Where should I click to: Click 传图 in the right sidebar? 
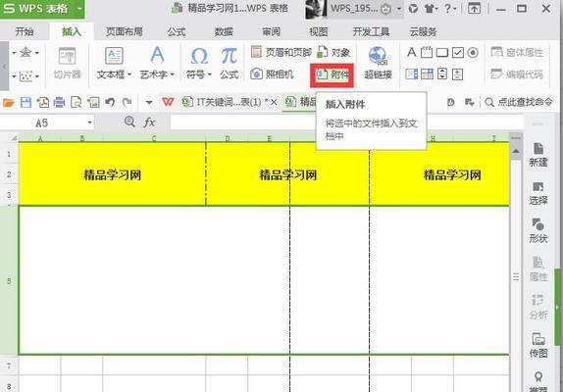[x=537, y=346]
